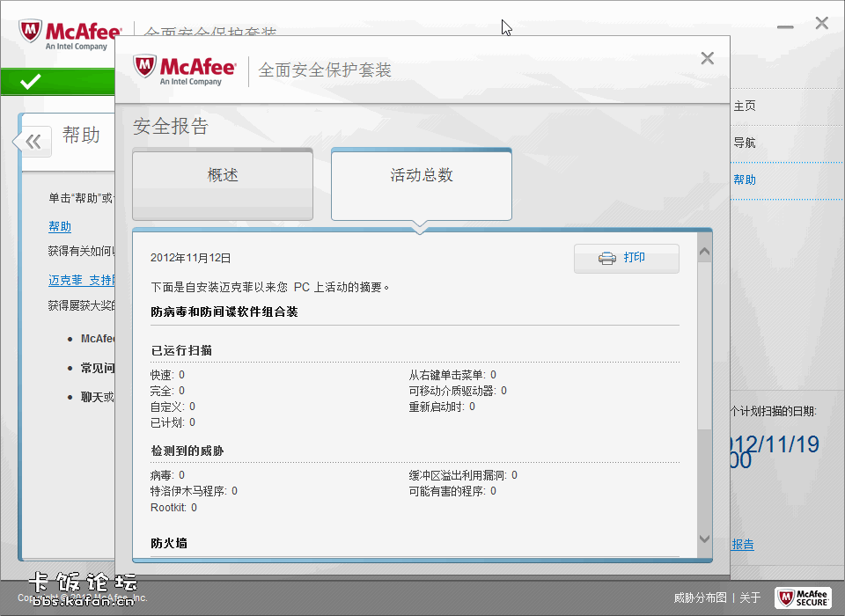Screen dimensions: 845x616
Task: Switch to the 概述 tab
Action: [x=223, y=176]
